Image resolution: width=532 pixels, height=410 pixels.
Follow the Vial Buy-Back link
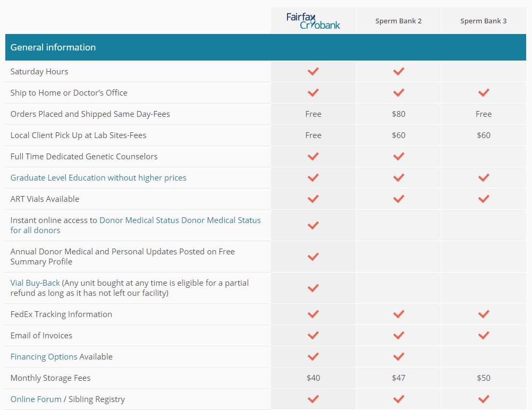[x=35, y=283]
